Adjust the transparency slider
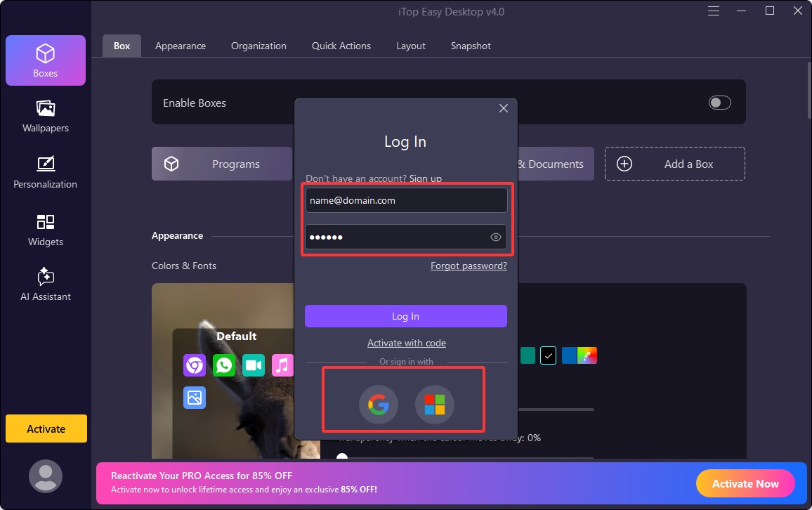The height and width of the screenshot is (510, 812). [342, 457]
